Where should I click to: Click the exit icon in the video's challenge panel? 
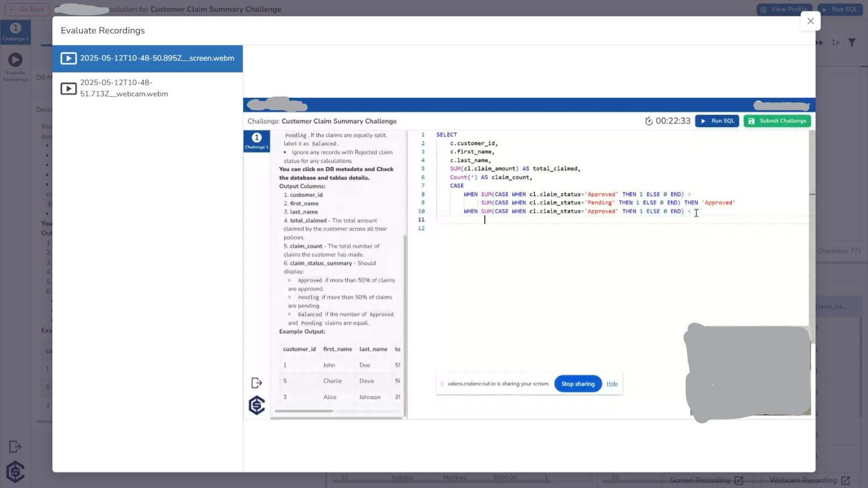click(257, 383)
